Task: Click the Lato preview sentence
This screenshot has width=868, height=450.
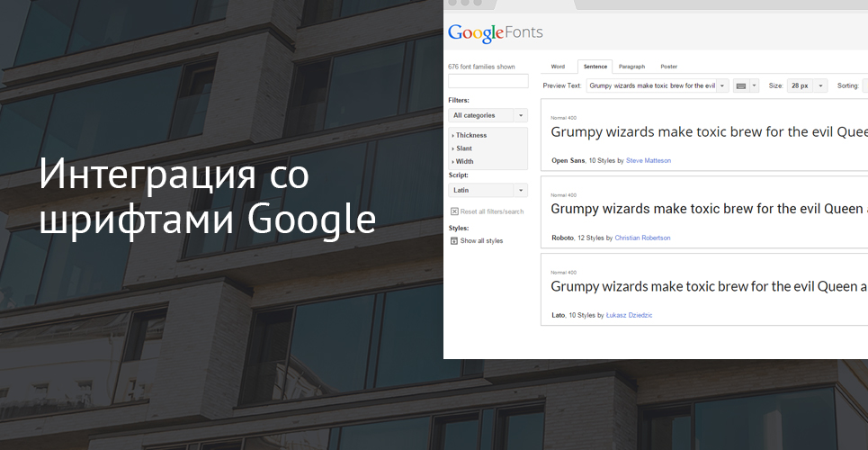Action: [x=709, y=286]
